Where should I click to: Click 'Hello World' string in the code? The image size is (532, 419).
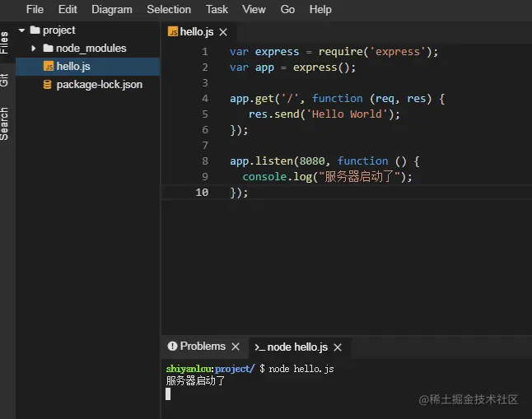point(347,114)
